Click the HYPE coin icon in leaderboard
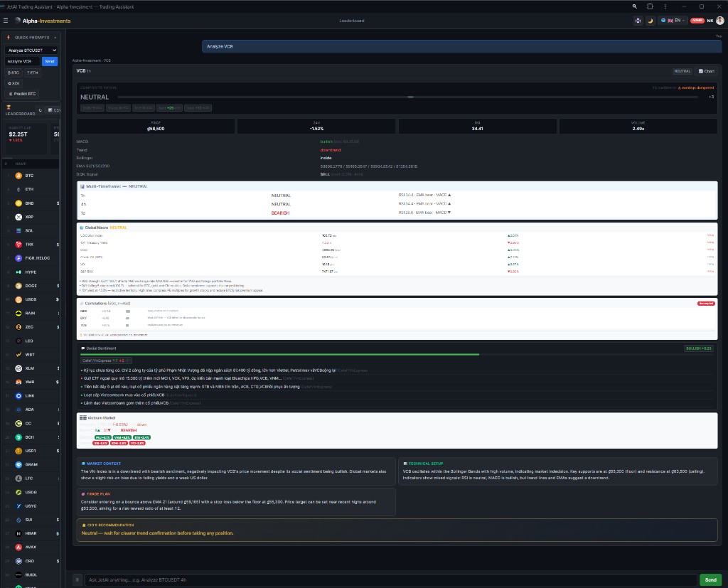The width and height of the screenshot is (728, 588). click(x=18, y=272)
